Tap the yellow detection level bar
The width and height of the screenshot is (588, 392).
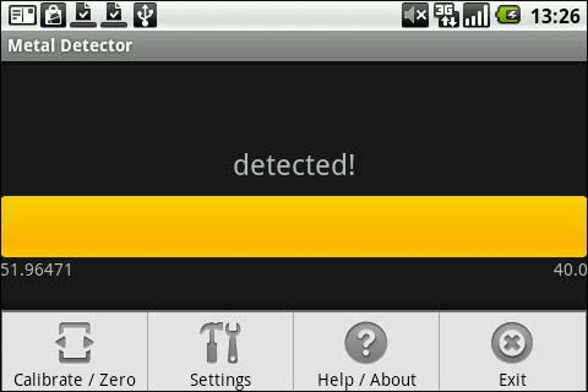point(294,227)
